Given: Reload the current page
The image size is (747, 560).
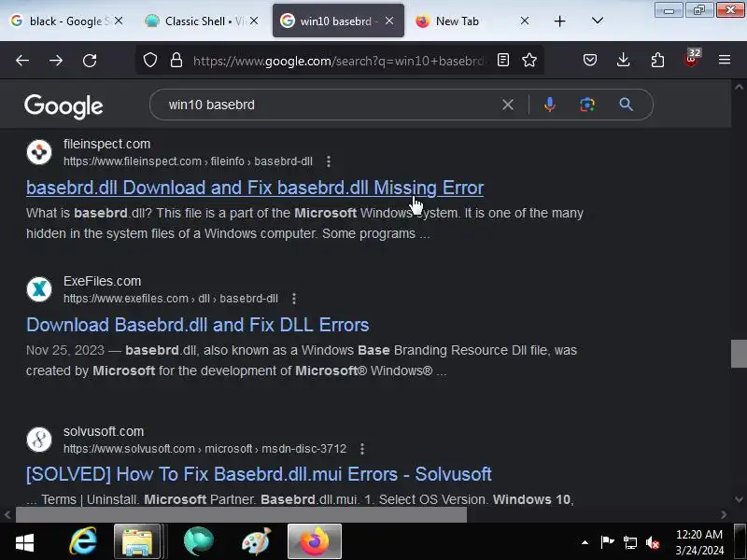Looking at the screenshot, I should coord(90,61).
